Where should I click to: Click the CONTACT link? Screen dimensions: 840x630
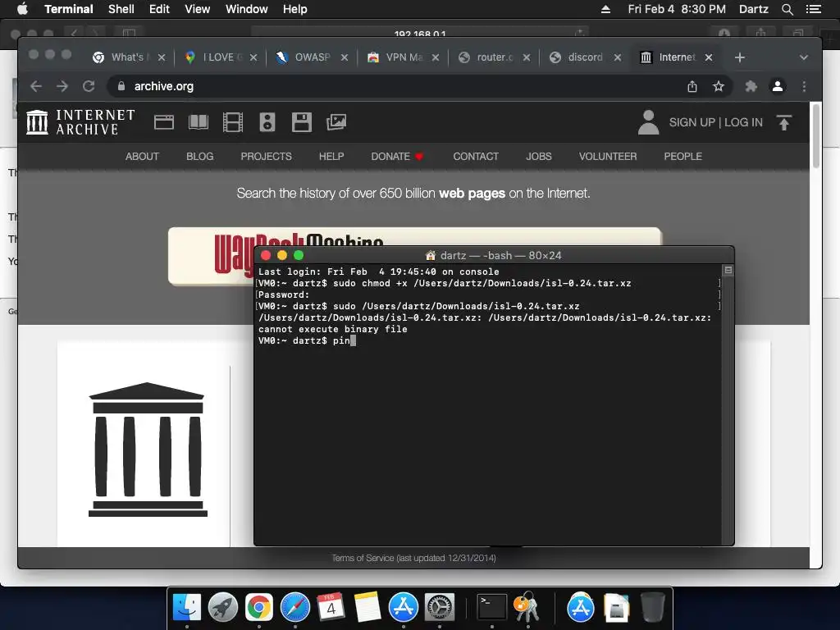point(476,157)
